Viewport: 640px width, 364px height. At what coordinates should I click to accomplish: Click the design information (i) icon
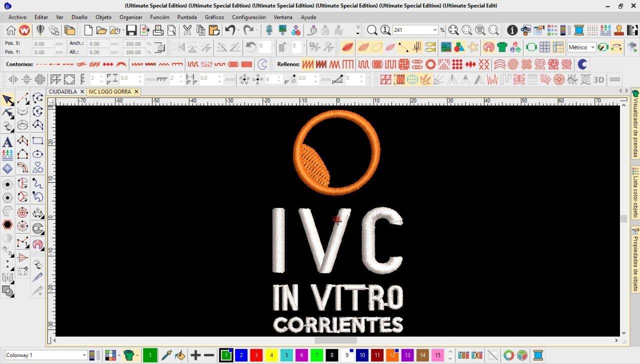(512, 30)
